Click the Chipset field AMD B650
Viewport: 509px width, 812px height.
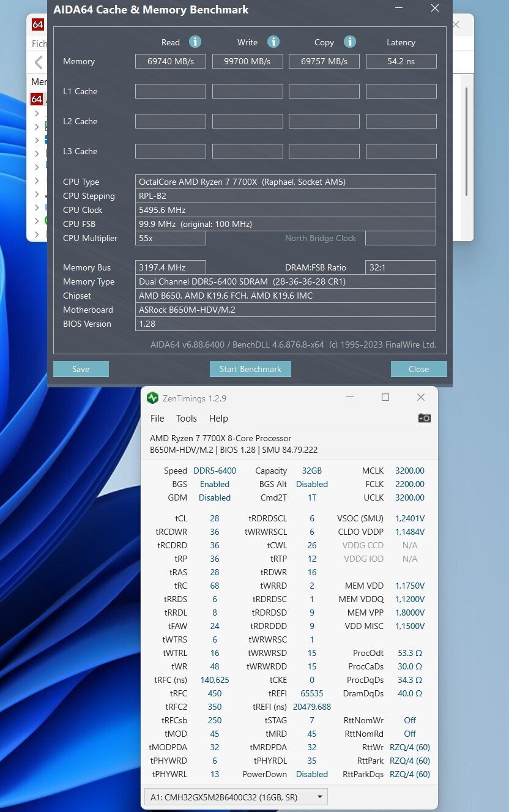[286, 296]
